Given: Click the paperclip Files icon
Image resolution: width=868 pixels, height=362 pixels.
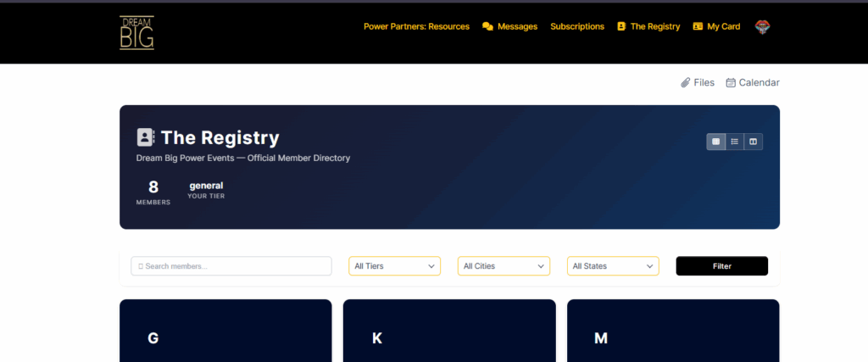Looking at the screenshot, I should click(686, 82).
